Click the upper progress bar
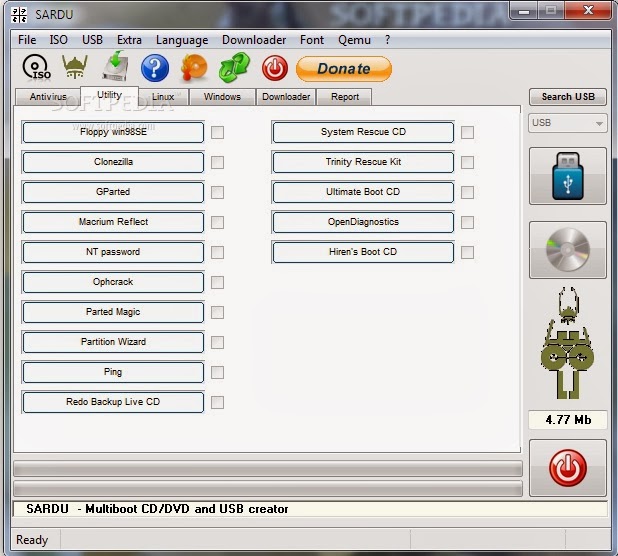 [x=268, y=469]
